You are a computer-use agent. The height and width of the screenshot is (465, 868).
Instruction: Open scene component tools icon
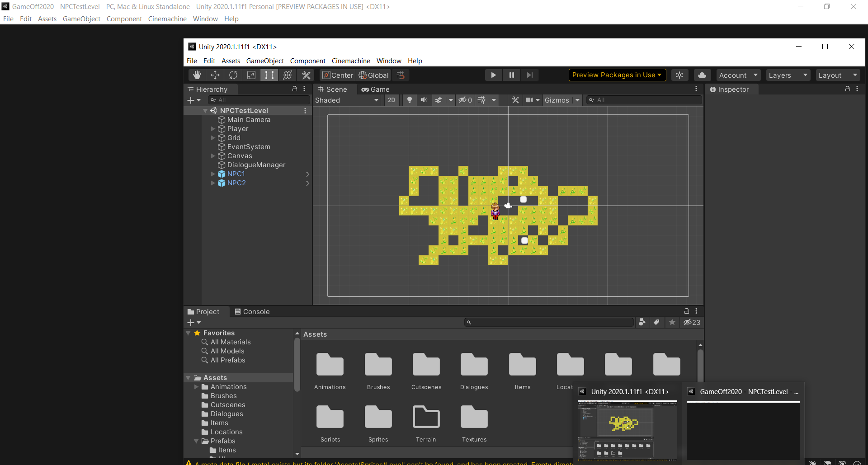tap(515, 100)
